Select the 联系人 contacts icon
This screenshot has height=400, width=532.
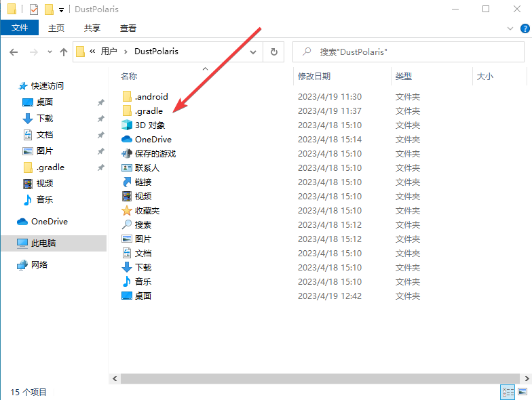point(127,168)
